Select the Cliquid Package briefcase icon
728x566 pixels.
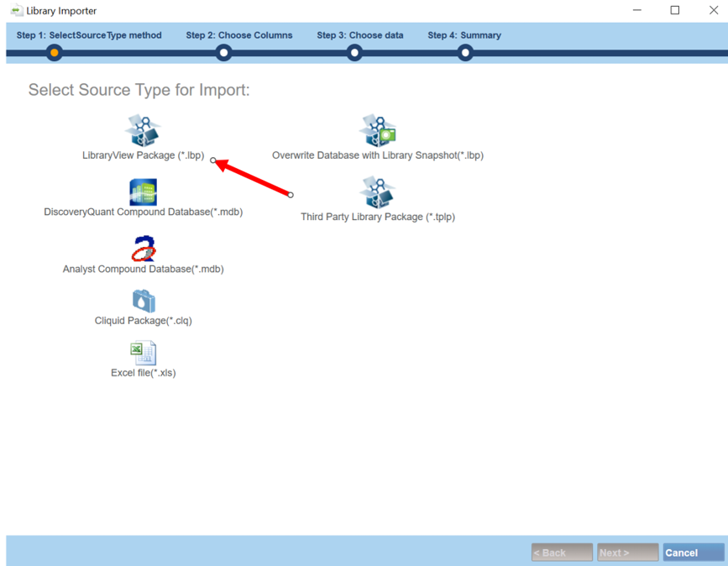(x=144, y=301)
